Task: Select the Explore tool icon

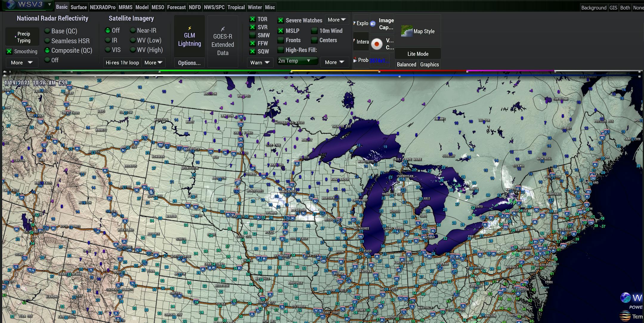Action: pyautogui.click(x=354, y=23)
